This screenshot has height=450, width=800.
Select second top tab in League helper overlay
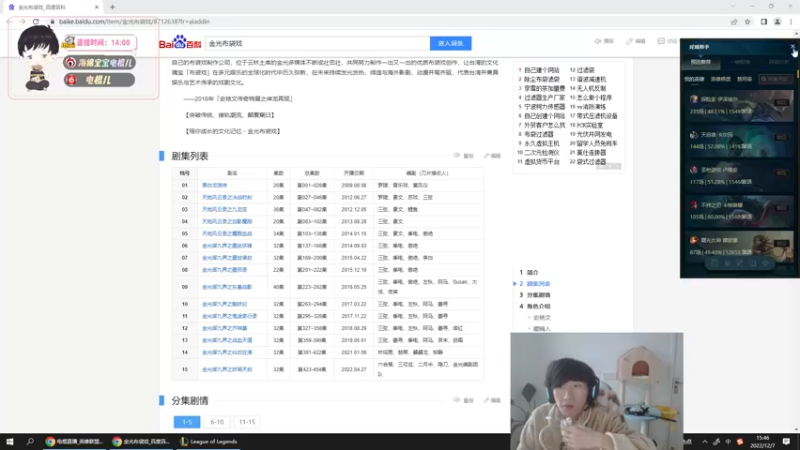tap(740, 62)
